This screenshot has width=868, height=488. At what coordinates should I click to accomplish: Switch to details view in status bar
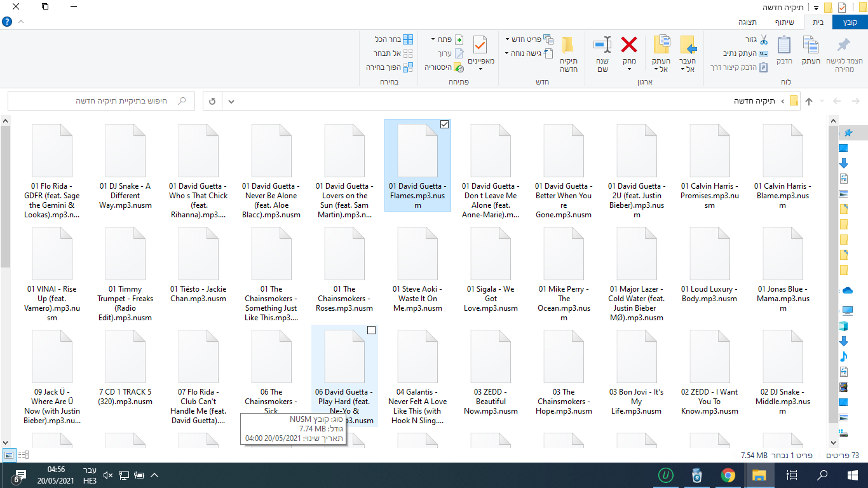(24, 455)
